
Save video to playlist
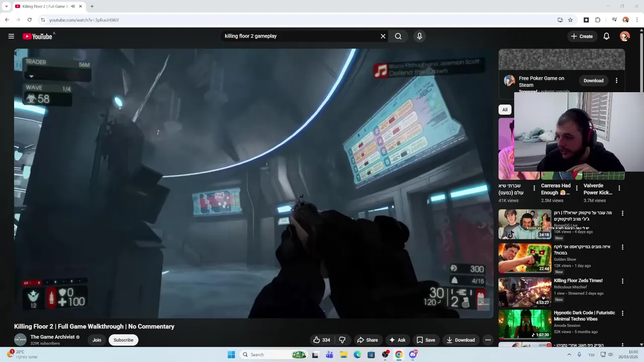[x=425, y=340]
